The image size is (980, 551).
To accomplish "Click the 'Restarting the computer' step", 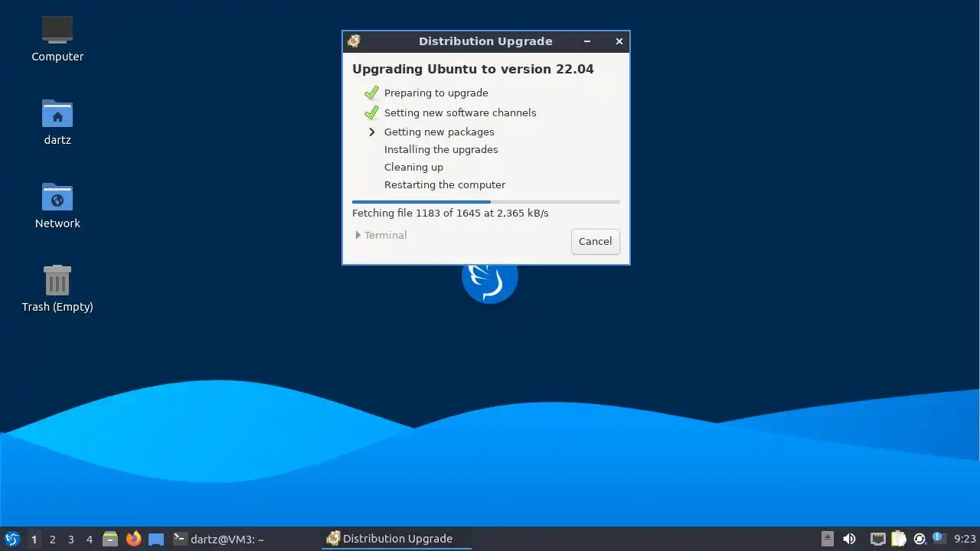I will point(445,184).
